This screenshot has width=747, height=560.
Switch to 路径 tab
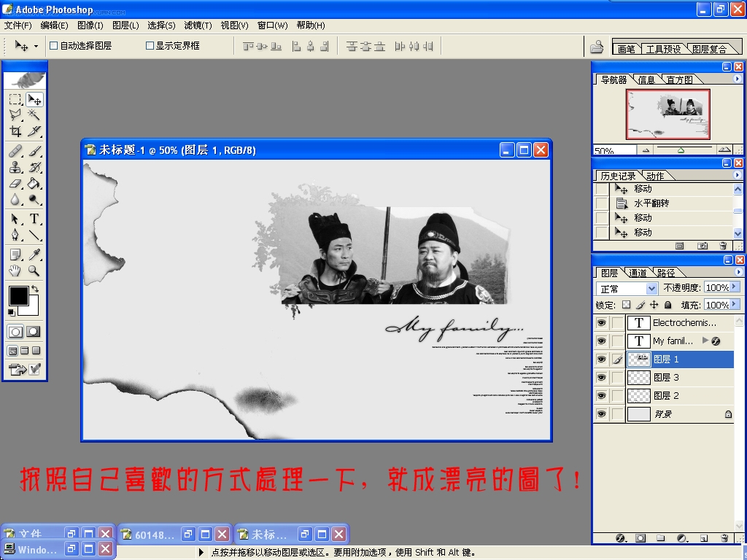pos(666,273)
